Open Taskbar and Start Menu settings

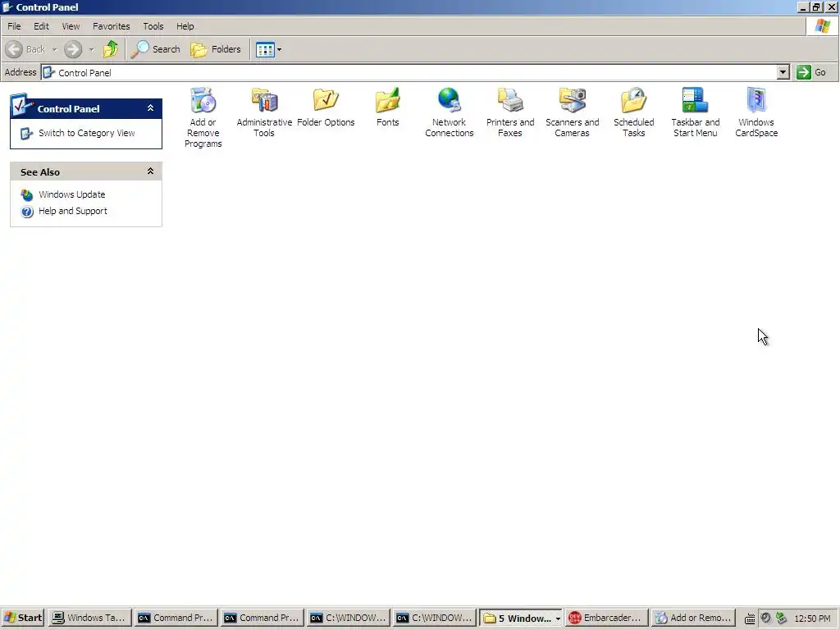click(x=696, y=112)
